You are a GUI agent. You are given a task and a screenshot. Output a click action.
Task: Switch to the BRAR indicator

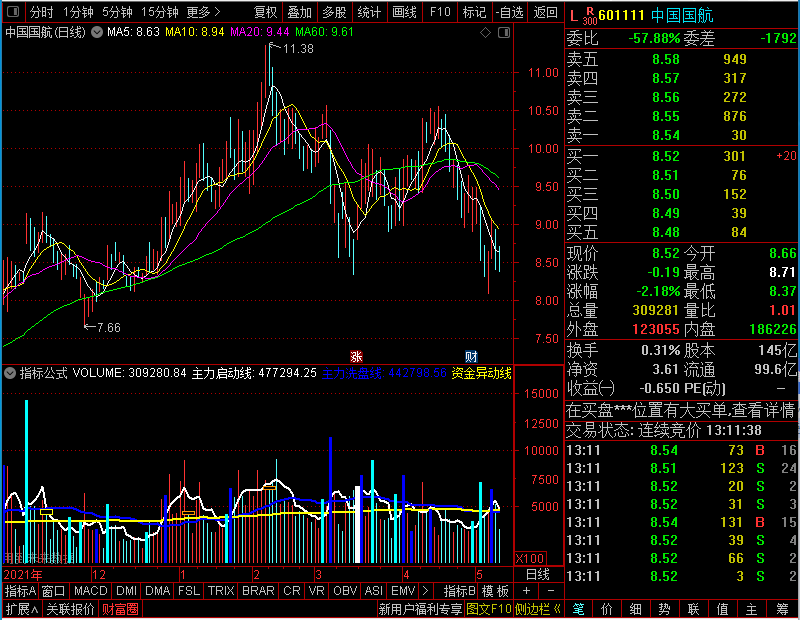coord(258,591)
